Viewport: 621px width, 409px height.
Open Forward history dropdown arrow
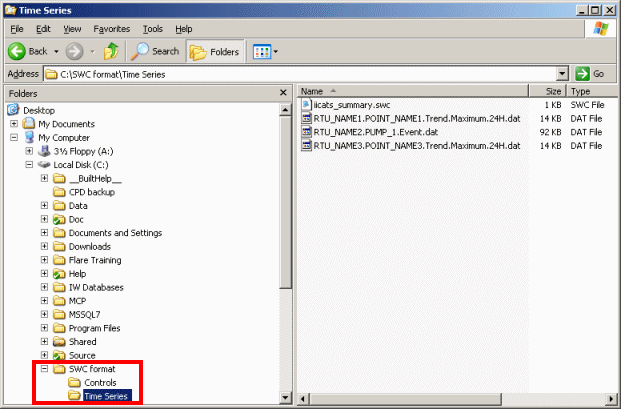click(x=92, y=52)
